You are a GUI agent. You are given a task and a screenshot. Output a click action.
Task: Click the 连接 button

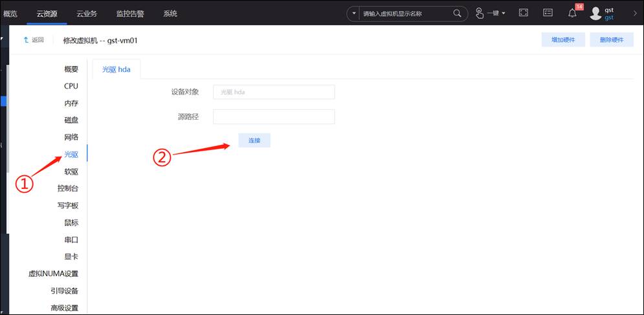pos(254,140)
